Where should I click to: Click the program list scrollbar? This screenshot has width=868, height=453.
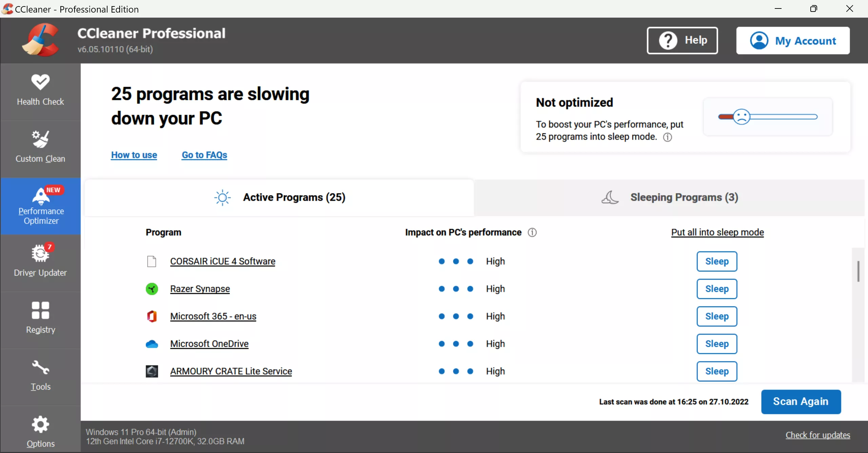click(x=858, y=271)
